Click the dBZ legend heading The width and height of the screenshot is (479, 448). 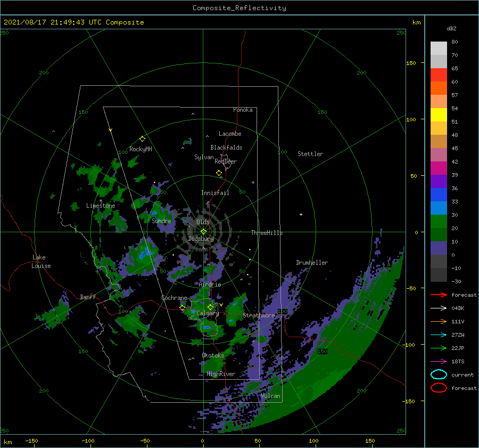(451, 28)
